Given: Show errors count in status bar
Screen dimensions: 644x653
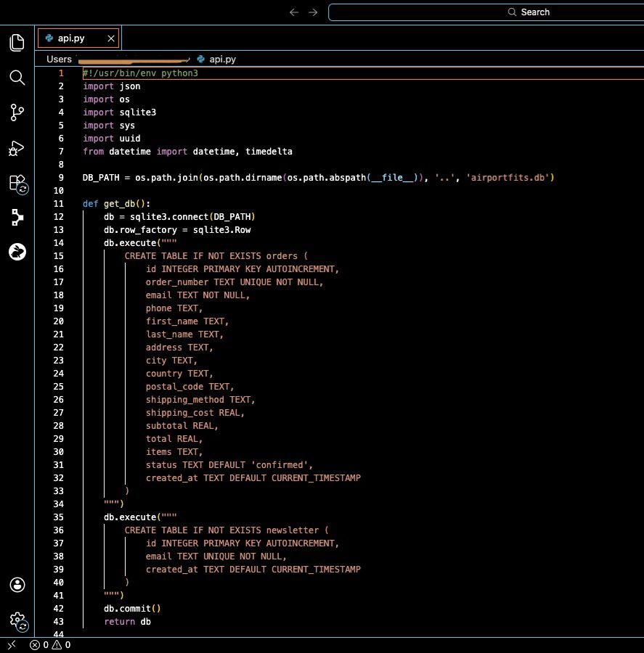Looking at the screenshot, I should (x=39, y=645).
